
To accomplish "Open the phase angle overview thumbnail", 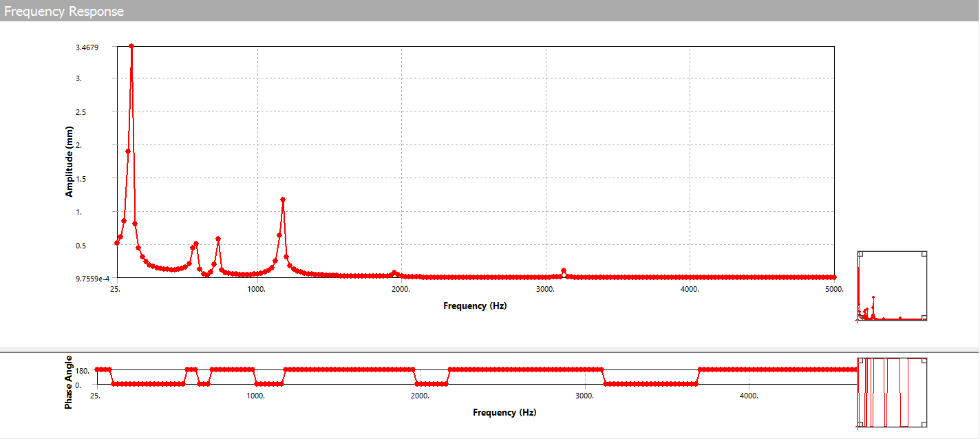I will 892,392.
